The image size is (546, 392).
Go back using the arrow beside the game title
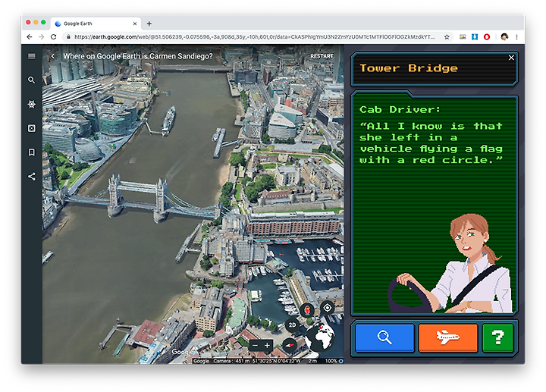(x=52, y=56)
